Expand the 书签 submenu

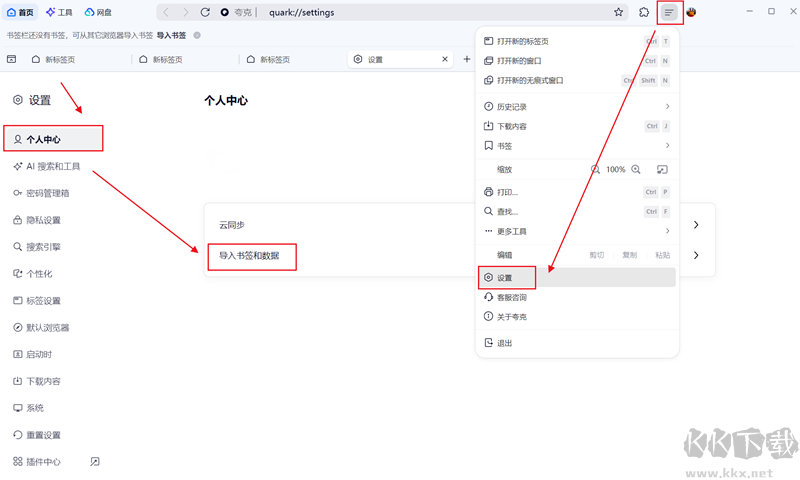coord(667,146)
